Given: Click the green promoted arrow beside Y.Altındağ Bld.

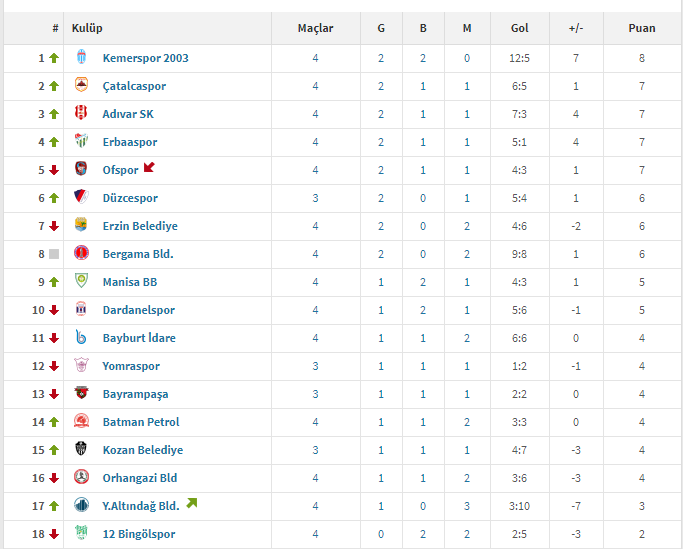Looking at the screenshot, I should (x=192, y=503).
